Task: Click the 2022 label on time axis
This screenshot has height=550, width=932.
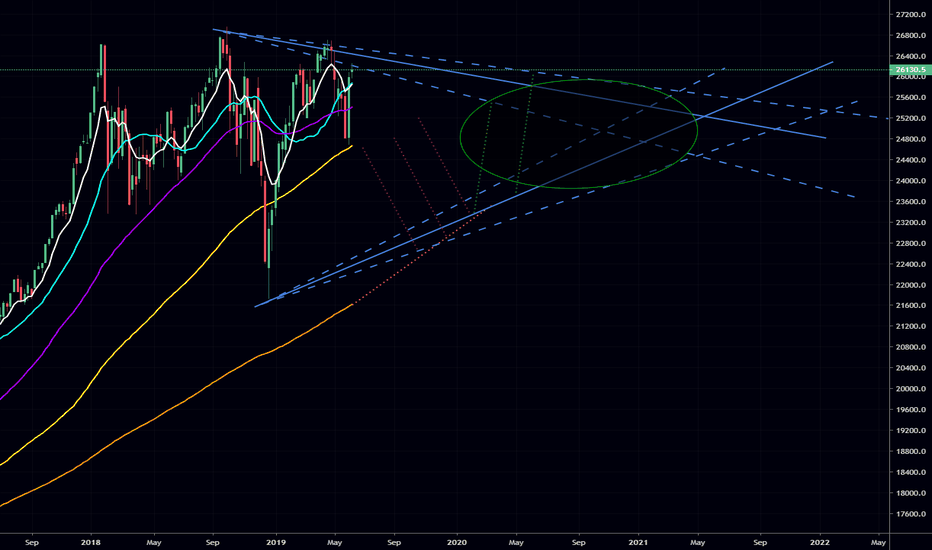Action: tap(820, 542)
